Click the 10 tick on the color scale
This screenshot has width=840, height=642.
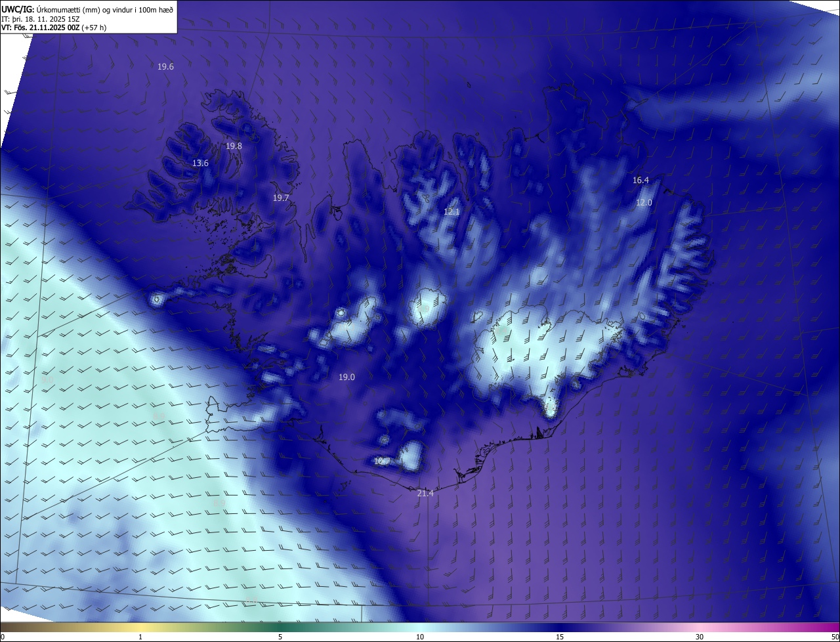(420, 637)
